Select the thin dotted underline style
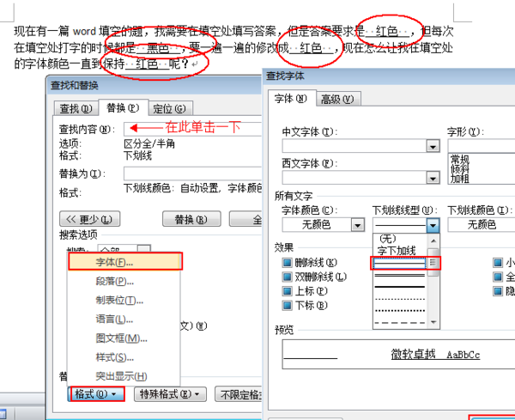The image size is (515, 420). pos(400,299)
